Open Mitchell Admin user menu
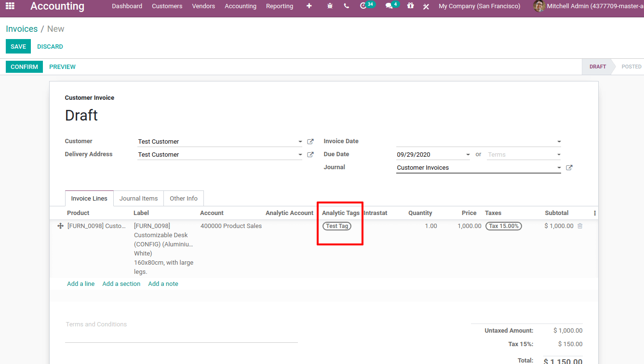Image resolution: width=644 pixels, height=364 pixels. [x=589, y=6]
